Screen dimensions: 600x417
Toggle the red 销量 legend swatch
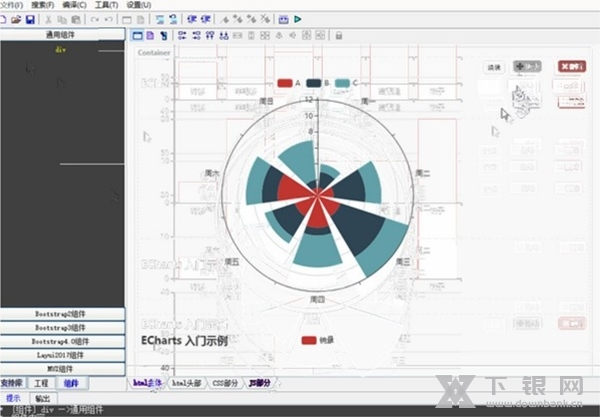[x=309, y=340]
